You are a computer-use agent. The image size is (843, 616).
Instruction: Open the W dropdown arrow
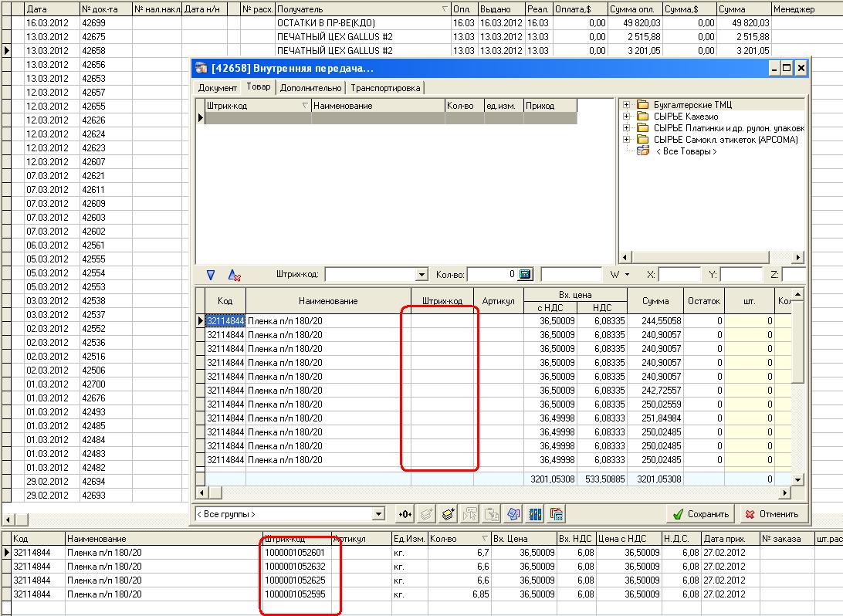point(627,275)
